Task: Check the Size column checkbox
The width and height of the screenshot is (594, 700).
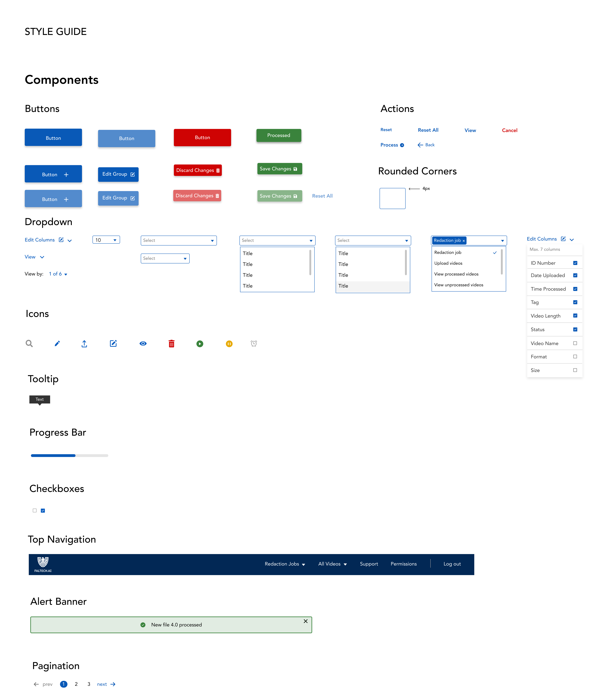Action: pyautogui.click(x=575, y=370)
